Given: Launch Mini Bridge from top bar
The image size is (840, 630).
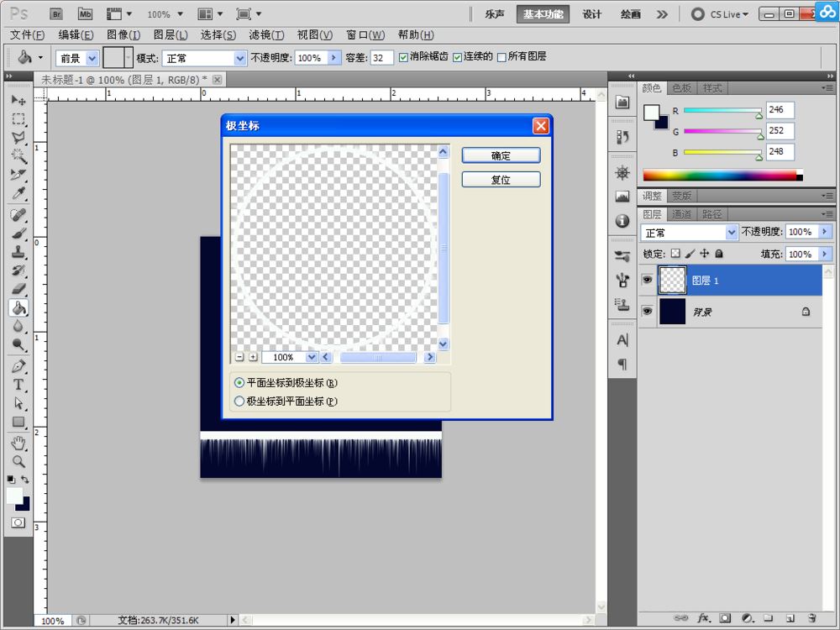Looking at the screenshot, I should coord(85,14).
